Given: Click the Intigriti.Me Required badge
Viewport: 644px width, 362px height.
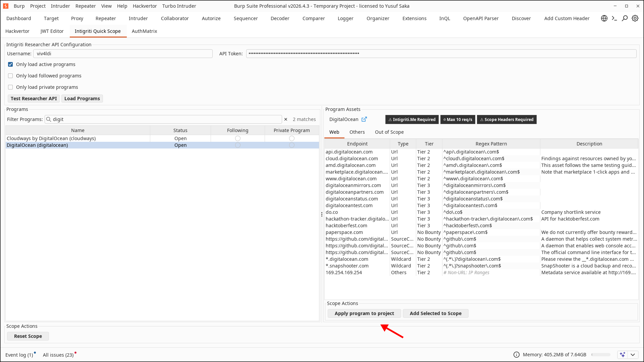Looking at the screenshot, I should click(412, 120).
